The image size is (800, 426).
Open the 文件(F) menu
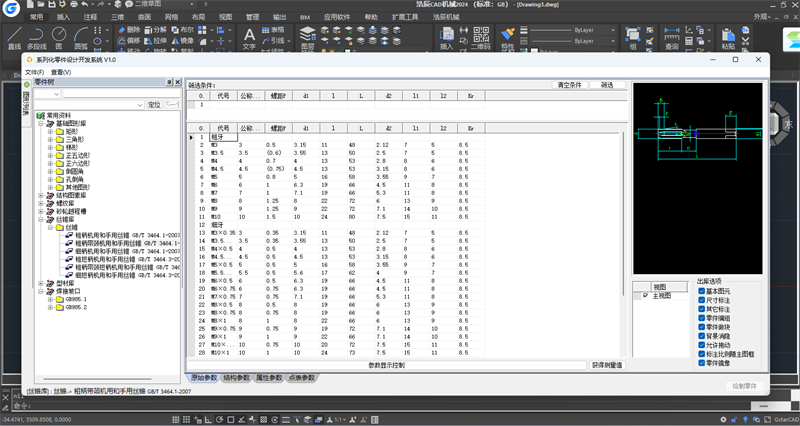(x=35, y=72)
